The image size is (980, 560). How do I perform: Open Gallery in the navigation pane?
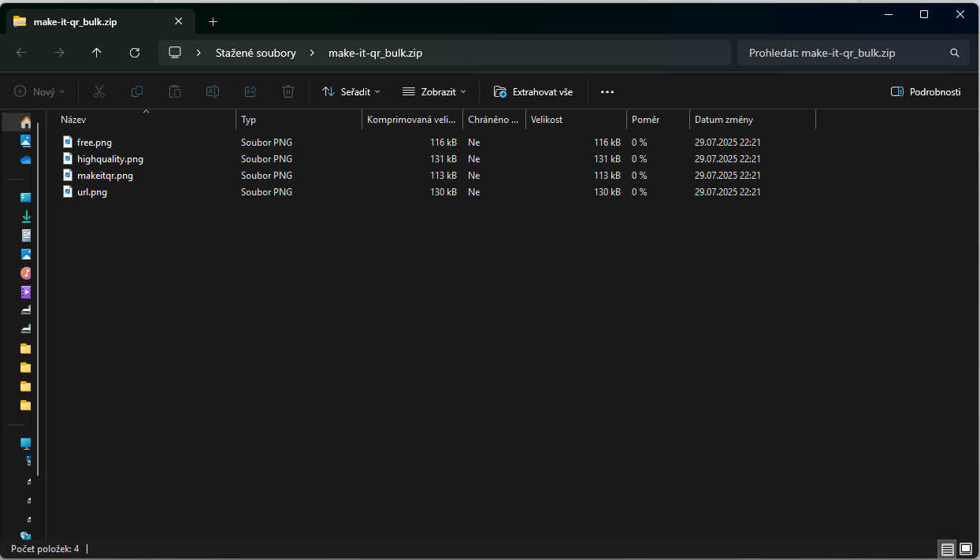coord(25,141)
